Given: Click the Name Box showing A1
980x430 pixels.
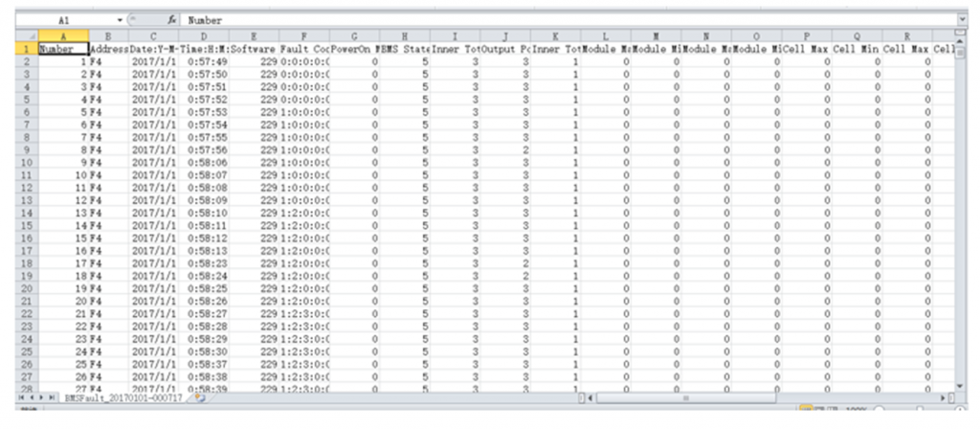Looking at the screenshot, I should [66, 21].
